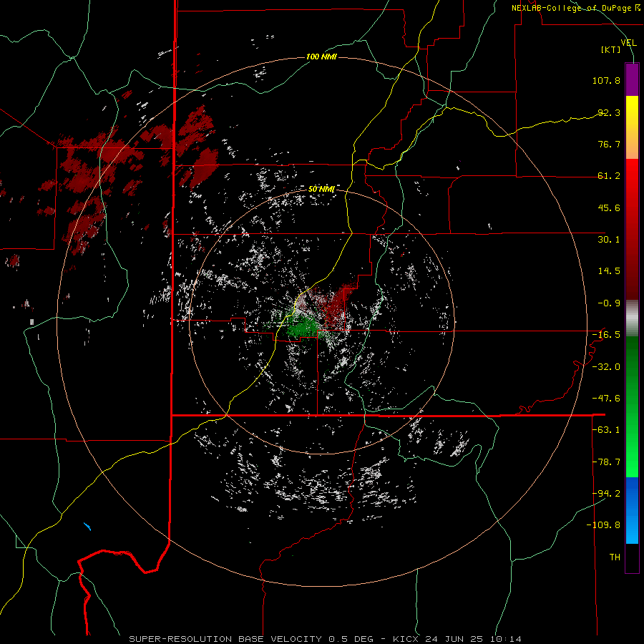Click the [KT] units label

point(610,49)
